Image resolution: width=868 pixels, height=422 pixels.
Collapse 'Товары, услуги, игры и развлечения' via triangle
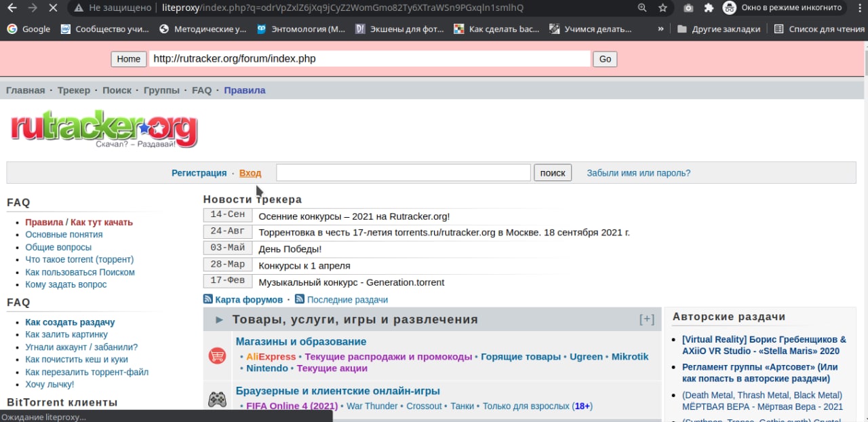[x=219, y=320]
